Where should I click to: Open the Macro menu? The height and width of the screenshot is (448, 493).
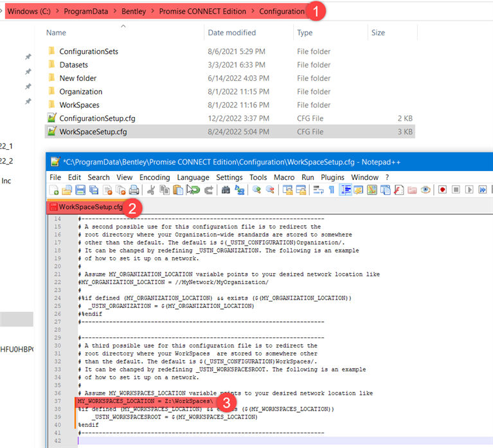click(x=284, y=177)
